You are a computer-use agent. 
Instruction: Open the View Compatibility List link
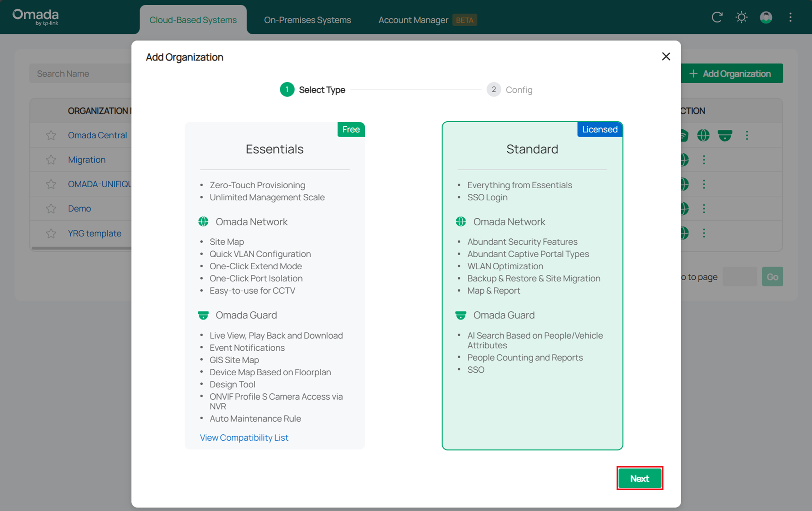coord(244,437)
